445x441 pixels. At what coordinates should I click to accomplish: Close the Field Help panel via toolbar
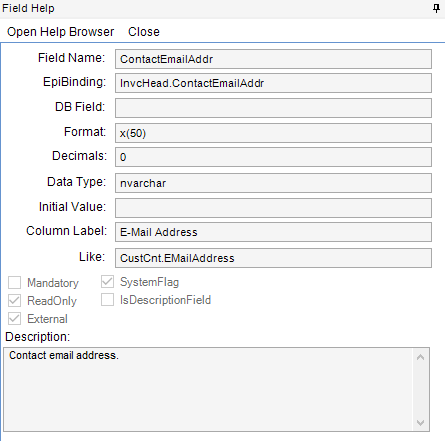144,32
